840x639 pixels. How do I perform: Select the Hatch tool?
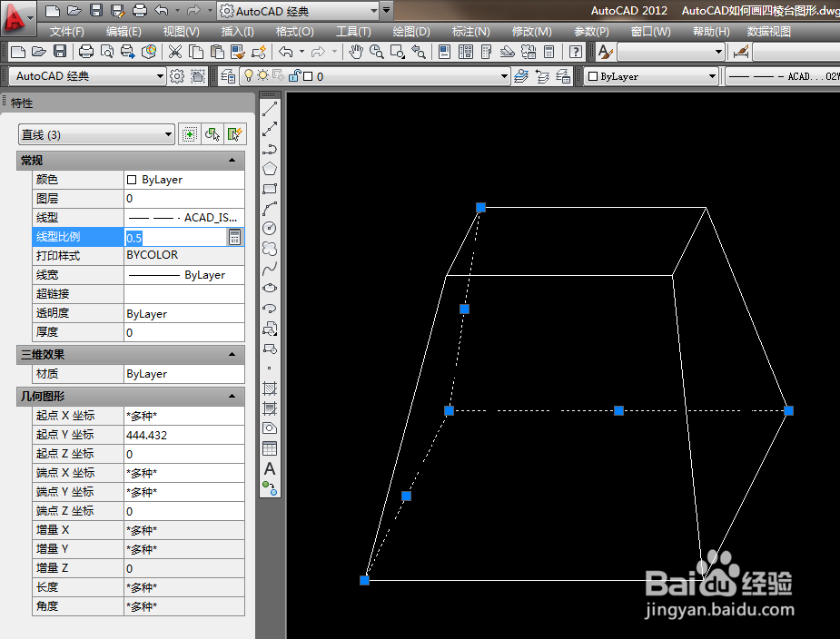coord(270,388)
